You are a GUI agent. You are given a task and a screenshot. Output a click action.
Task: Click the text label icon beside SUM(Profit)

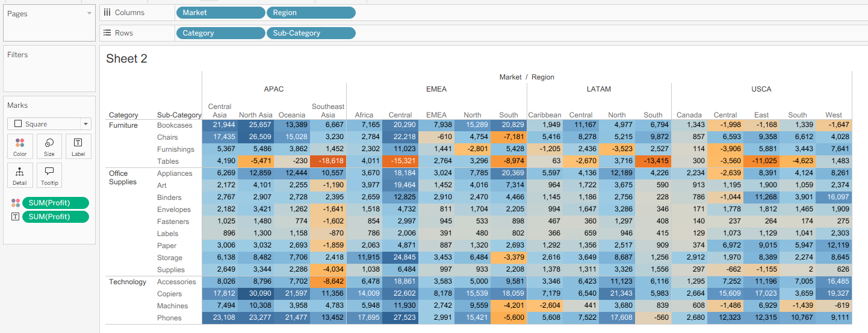(16, 217)
